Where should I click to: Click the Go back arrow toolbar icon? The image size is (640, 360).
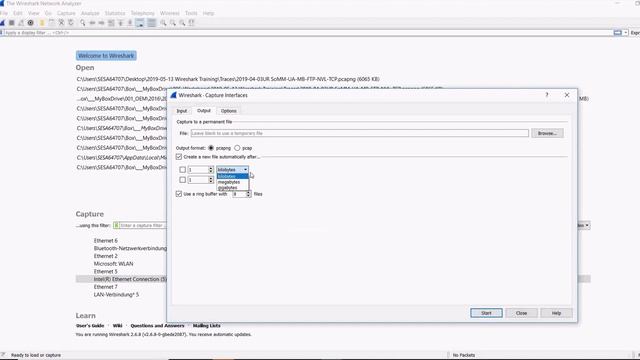coord(92,23)
